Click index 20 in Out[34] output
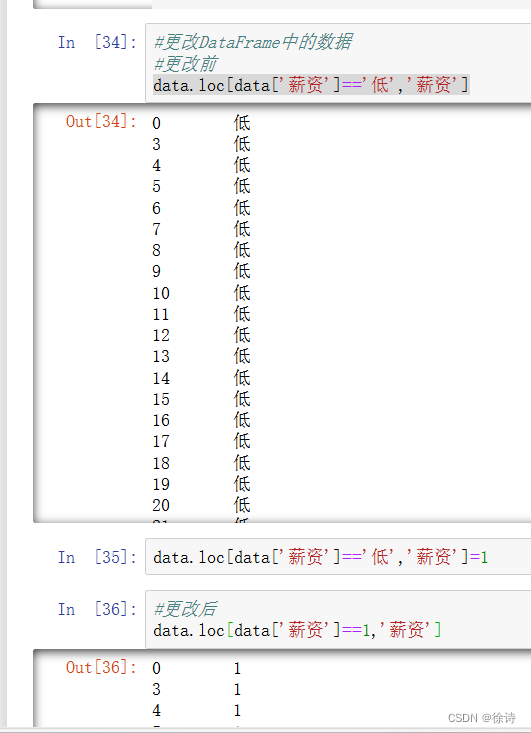The image size is (531, 733). [x=161, y=505]
